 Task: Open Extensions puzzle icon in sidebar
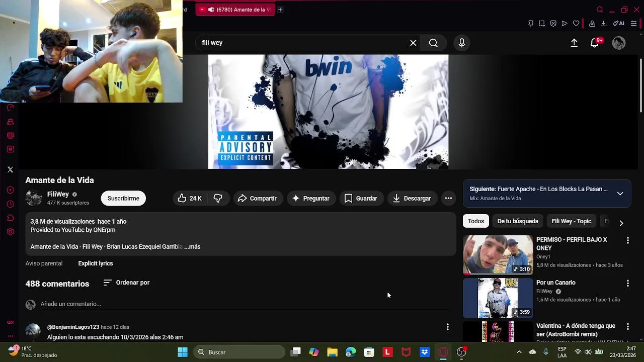point(10,218)
